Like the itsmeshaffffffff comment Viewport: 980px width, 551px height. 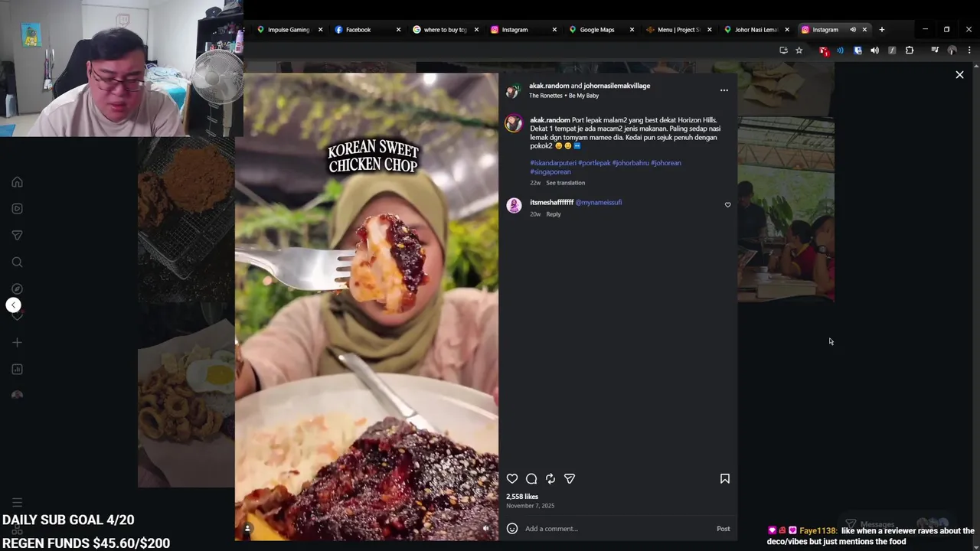point(727,205)
